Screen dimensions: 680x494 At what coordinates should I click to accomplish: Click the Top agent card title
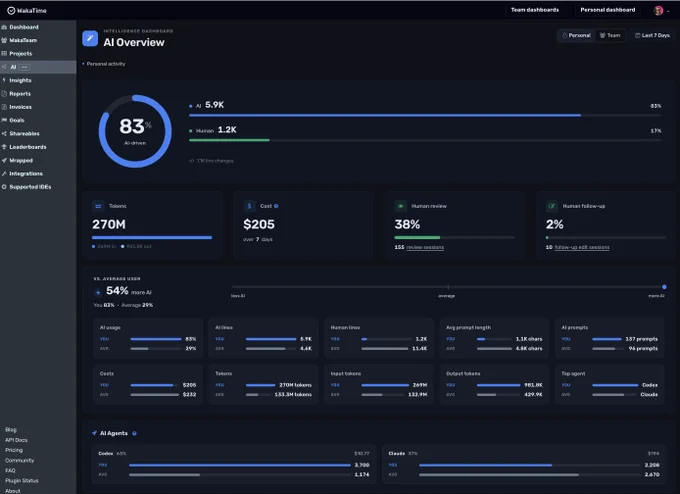573,373
